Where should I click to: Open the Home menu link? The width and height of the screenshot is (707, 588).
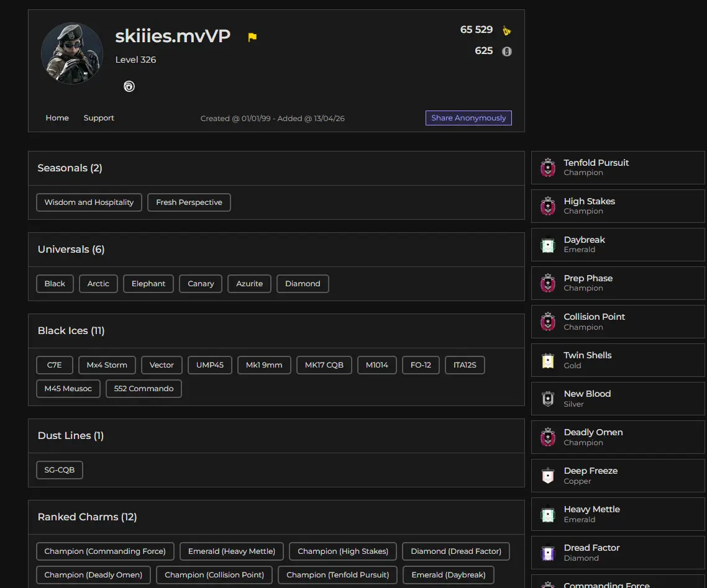57,118
